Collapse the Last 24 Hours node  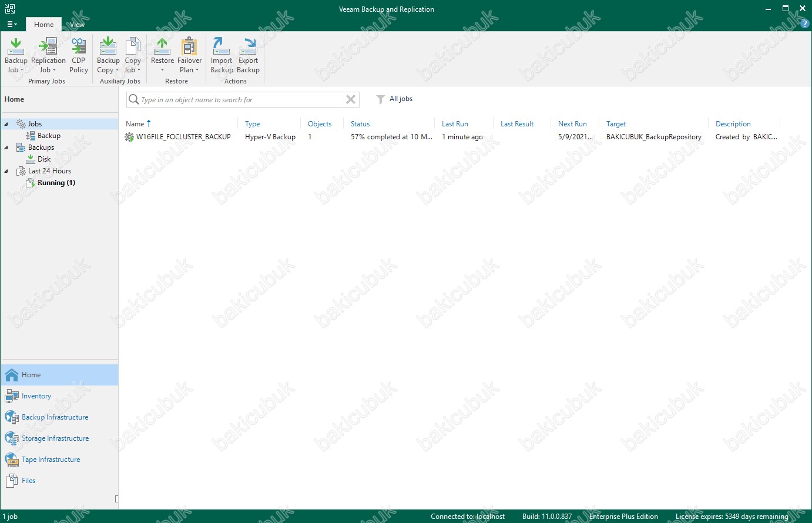click(x=6, y=171)
